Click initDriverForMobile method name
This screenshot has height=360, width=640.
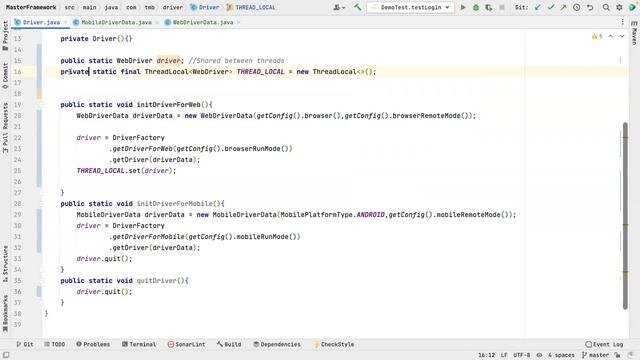174,204
